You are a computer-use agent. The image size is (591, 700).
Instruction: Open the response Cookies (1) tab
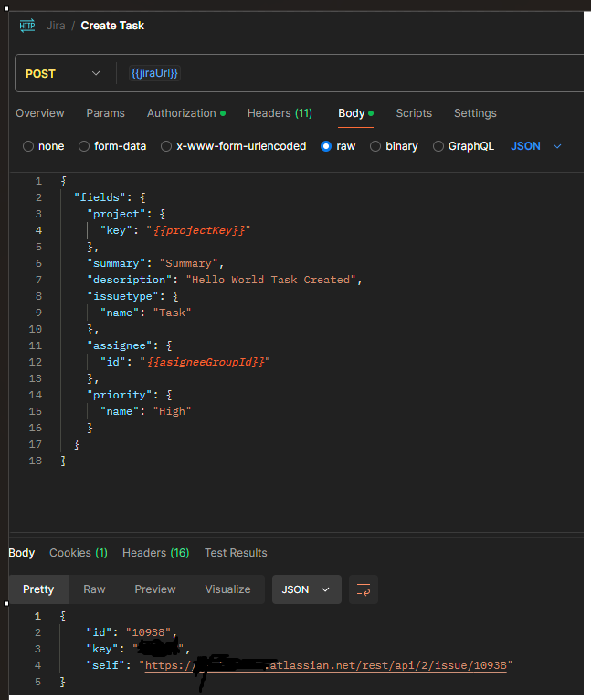(79, 553)
